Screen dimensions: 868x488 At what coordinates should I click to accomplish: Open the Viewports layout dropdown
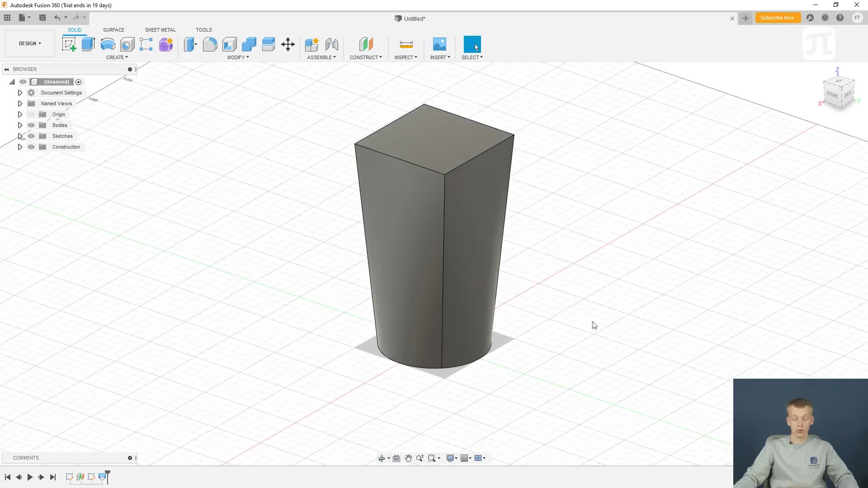(480, 458)
